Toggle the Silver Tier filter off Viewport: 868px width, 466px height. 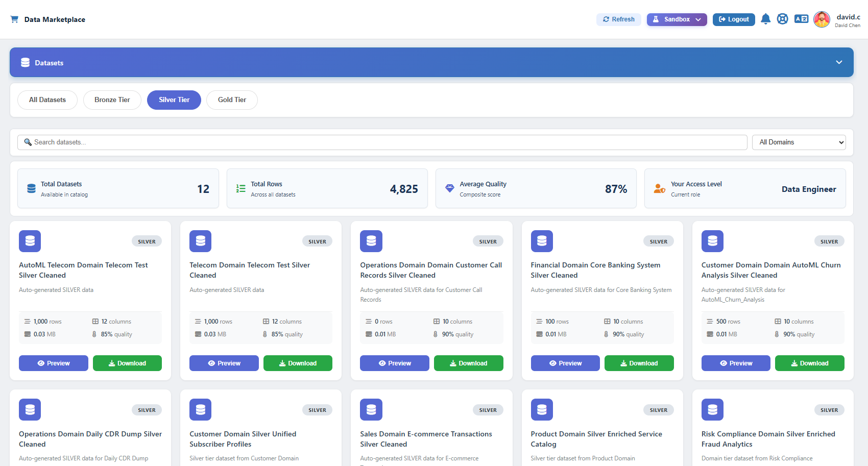point(174,100)
